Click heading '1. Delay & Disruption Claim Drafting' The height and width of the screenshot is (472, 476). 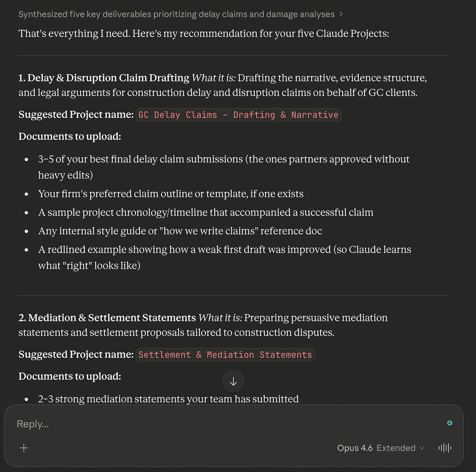104,78
